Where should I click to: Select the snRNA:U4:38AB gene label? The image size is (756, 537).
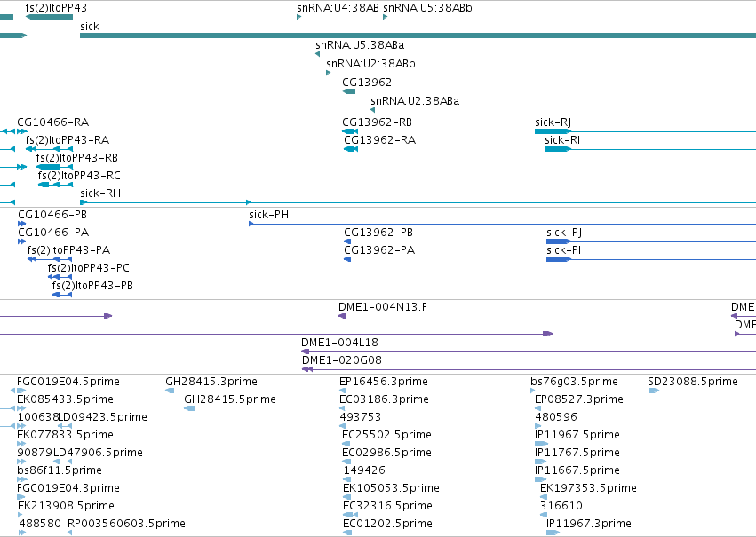[338, 8]
